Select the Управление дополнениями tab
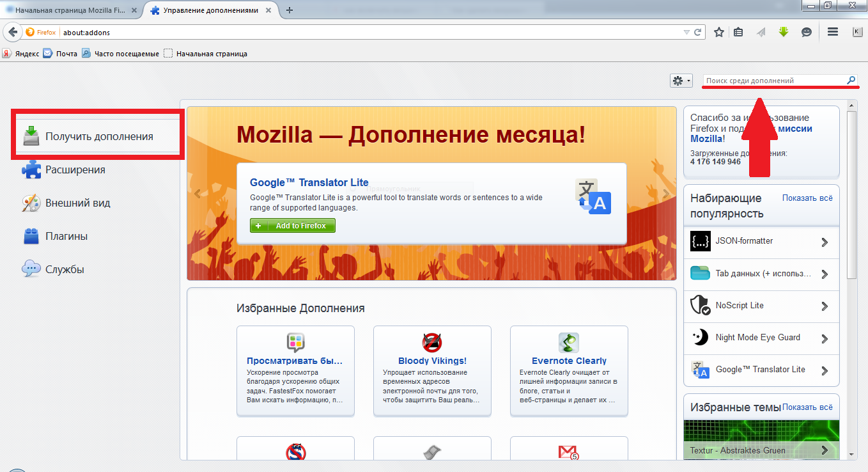 [x=212, y=10]
